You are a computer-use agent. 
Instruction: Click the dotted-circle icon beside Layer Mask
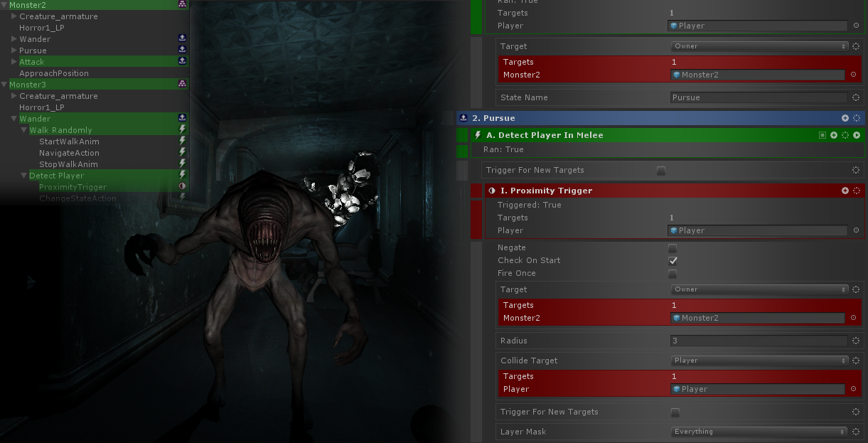tap(857, 432)
